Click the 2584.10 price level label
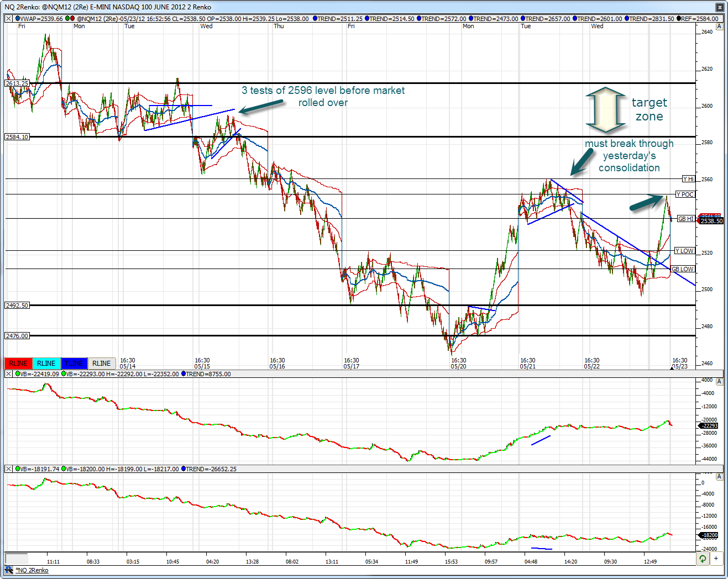This screenshot has width=728, height=579. 17,137
